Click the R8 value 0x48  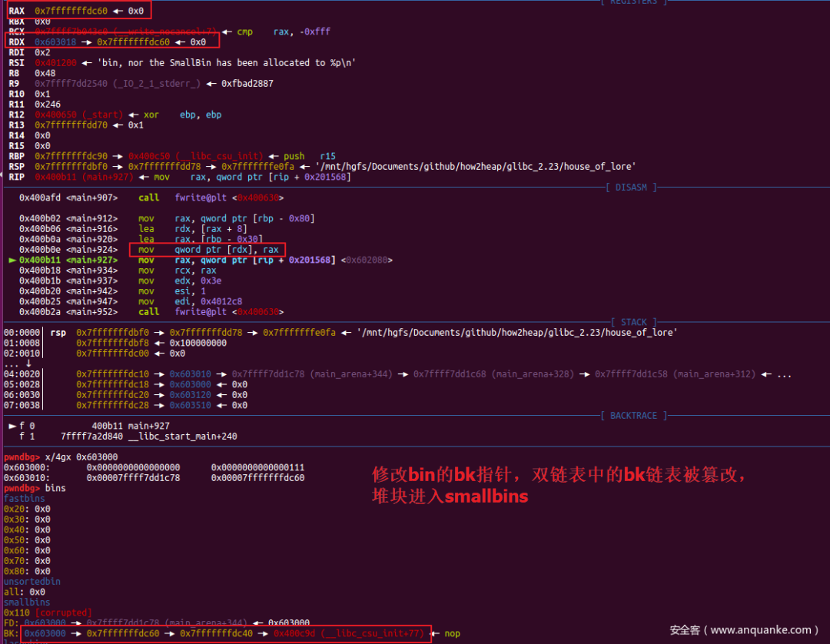click(x=45, y=73)
